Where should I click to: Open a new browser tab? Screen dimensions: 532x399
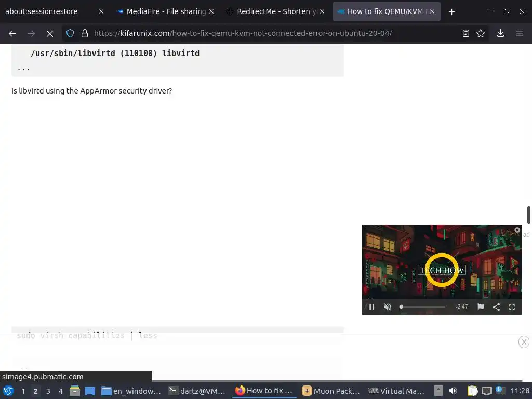[x=451, y=11]
